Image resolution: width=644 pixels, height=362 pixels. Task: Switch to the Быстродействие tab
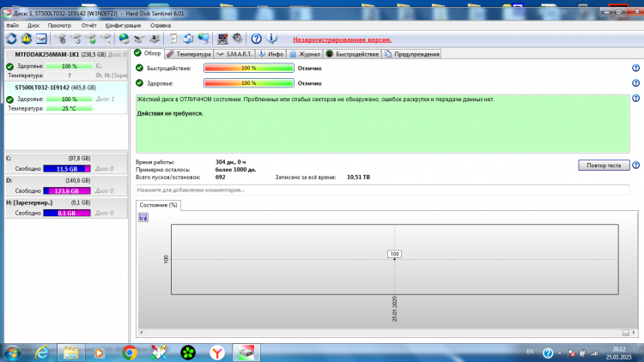(352, 54)
